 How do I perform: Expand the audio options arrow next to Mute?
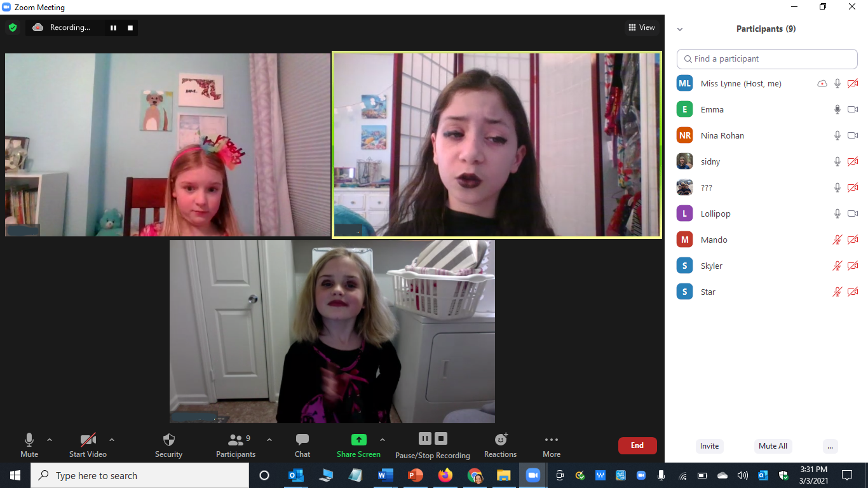coord(50,440)
